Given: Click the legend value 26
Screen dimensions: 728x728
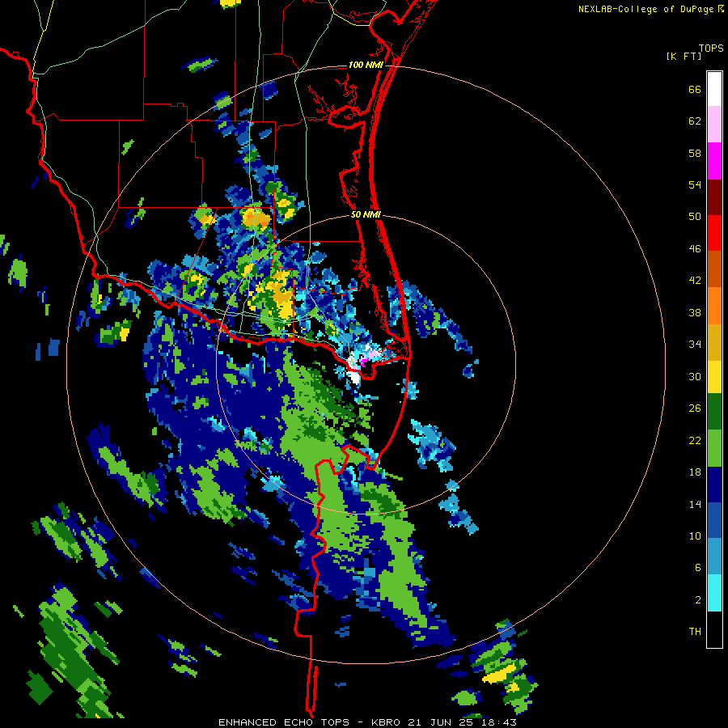Looking at the screenshot, I should pos(695,408).
